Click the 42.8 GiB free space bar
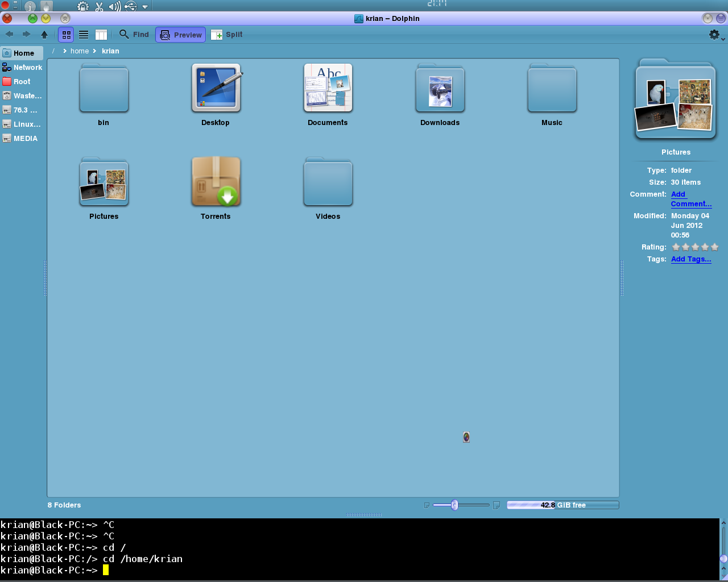Image resolution: width=728 pixels, height=582 pixels. tap(562, 505)
